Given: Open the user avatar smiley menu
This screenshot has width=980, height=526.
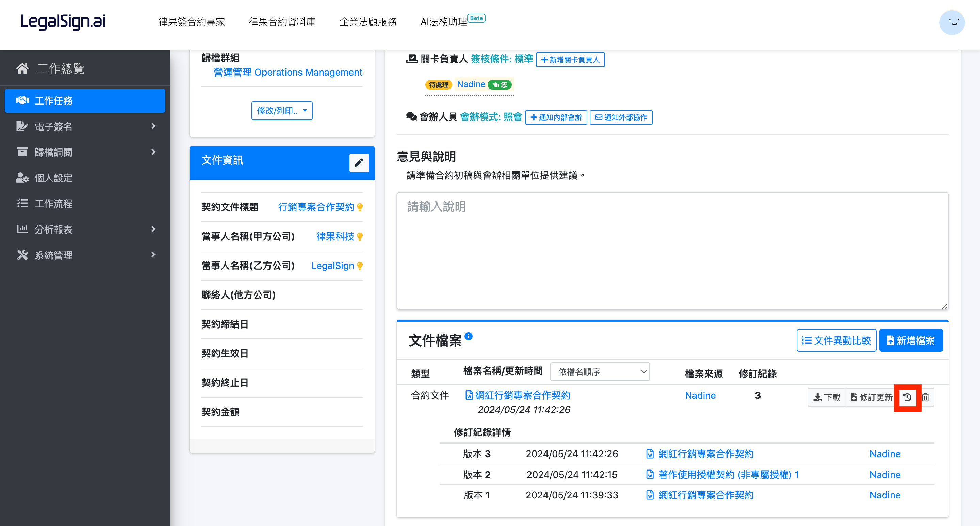Looking at the screenshot, I should tap(951, 22).
